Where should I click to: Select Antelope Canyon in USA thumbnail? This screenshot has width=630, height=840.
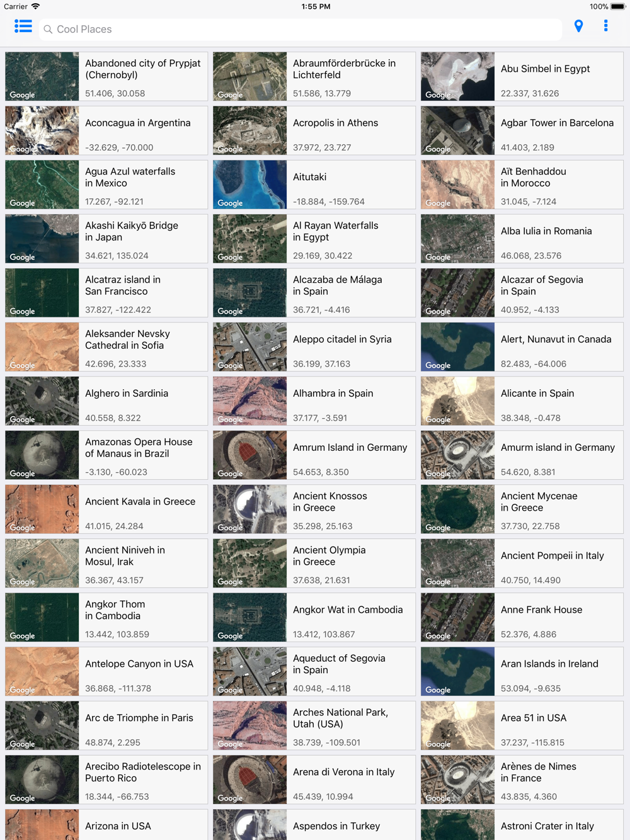click(42, 672)
